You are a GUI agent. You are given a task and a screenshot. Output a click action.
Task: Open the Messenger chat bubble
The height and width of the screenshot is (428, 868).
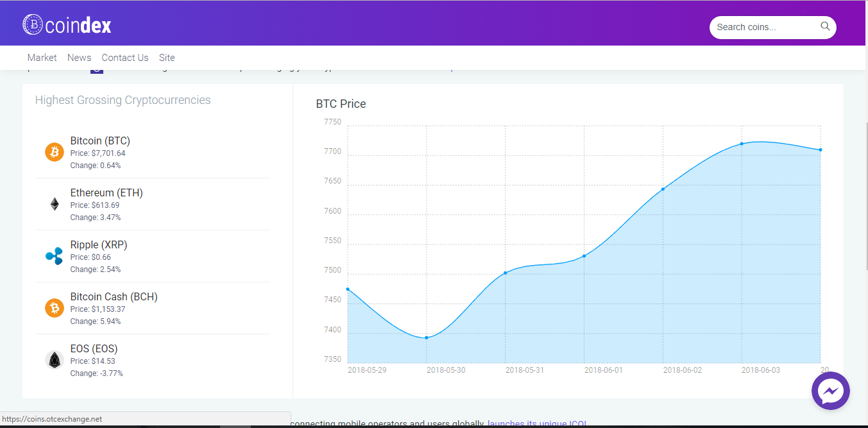point(831,391)
